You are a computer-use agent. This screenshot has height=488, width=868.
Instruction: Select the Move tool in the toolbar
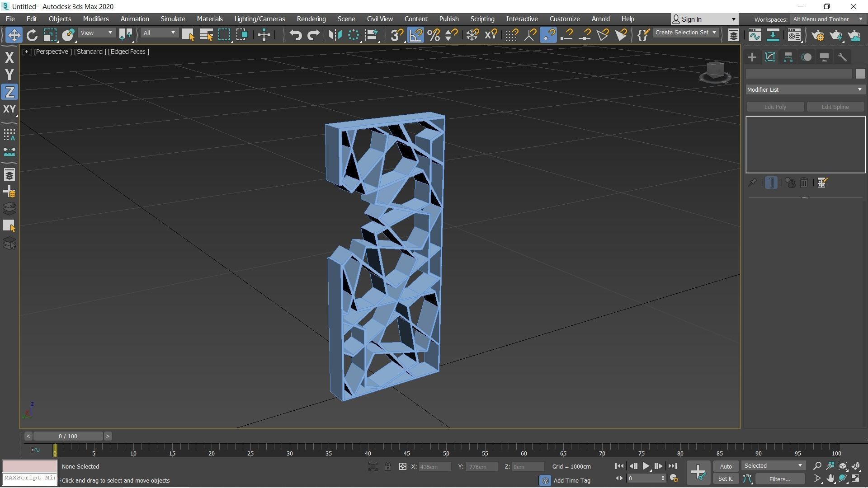click(x=14, y=35)
